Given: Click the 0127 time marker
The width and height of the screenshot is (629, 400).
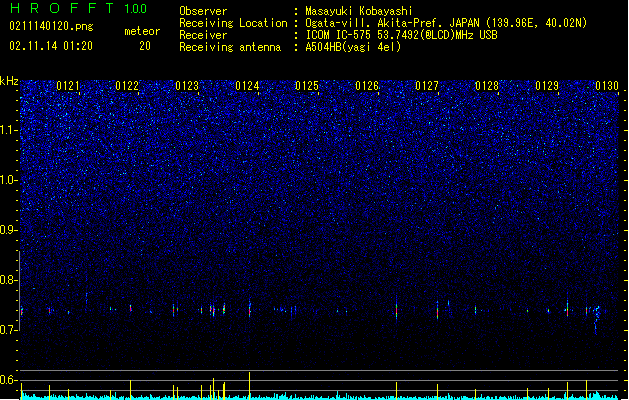Looking at the screenshot, I should click(x=427, y=86).
